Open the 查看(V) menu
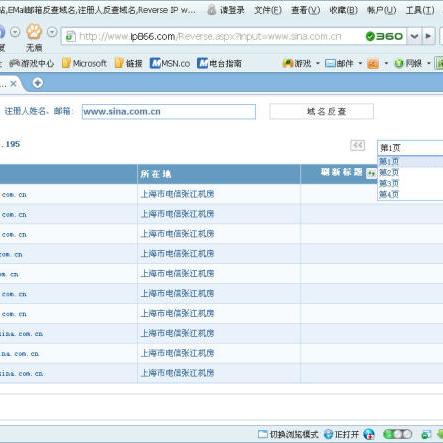 coord(306,10)
